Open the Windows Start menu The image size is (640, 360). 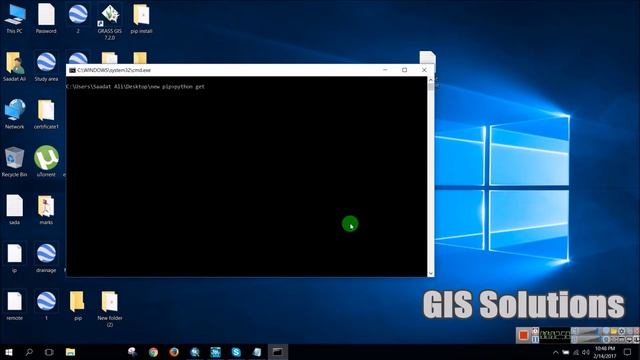pyautogui.click(x=9, y=352)
